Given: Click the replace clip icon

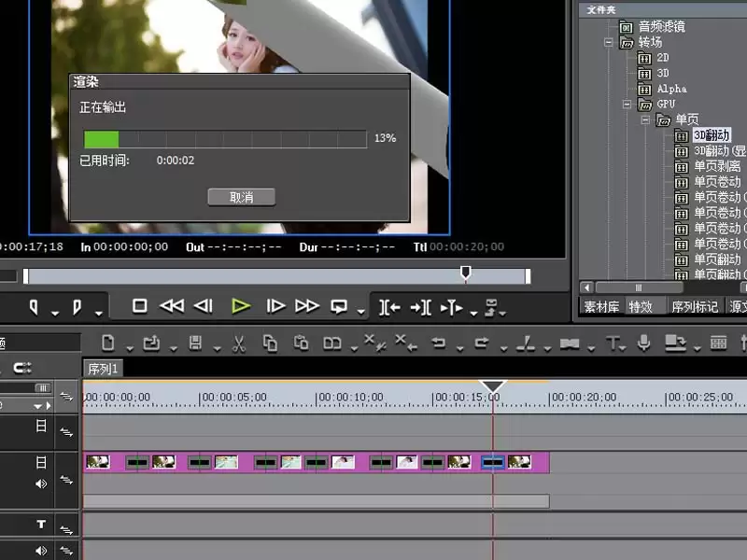Looking at the screenshot, I should 332,343.
